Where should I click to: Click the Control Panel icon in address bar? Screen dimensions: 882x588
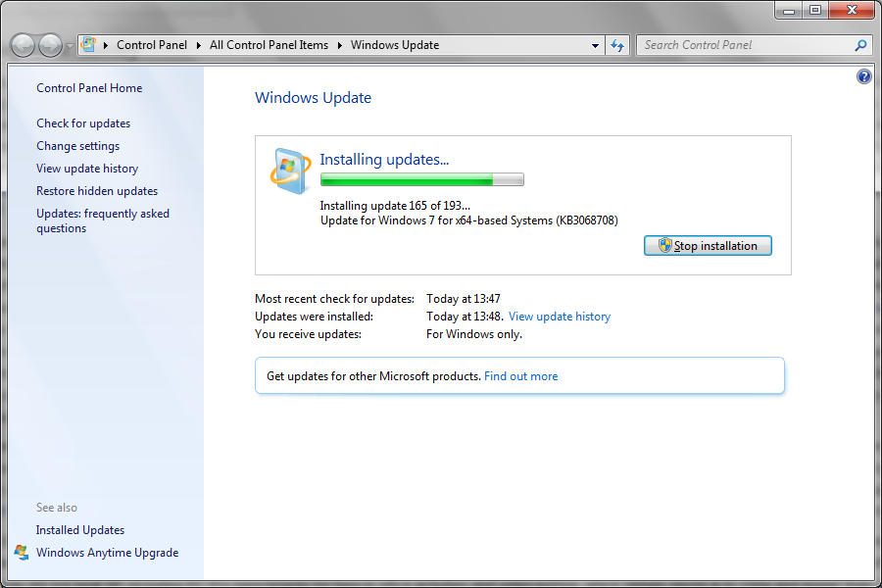(x=88, y=44)
